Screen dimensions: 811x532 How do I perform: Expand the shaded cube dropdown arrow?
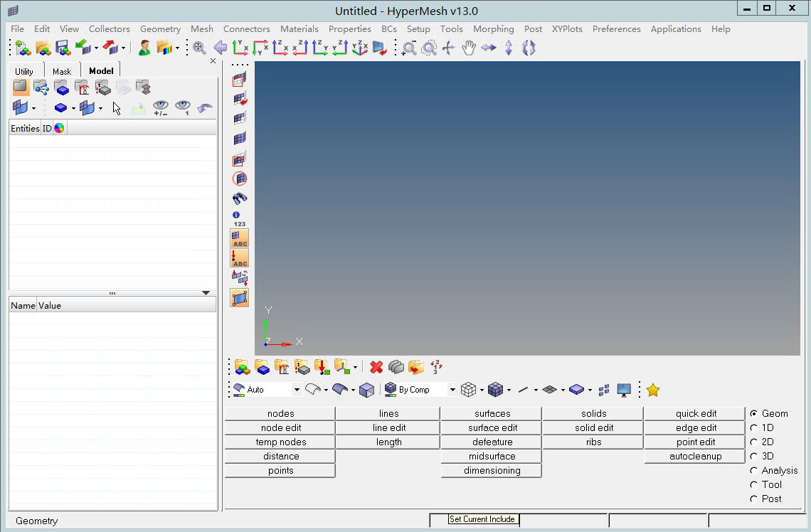tap(509, 390)
